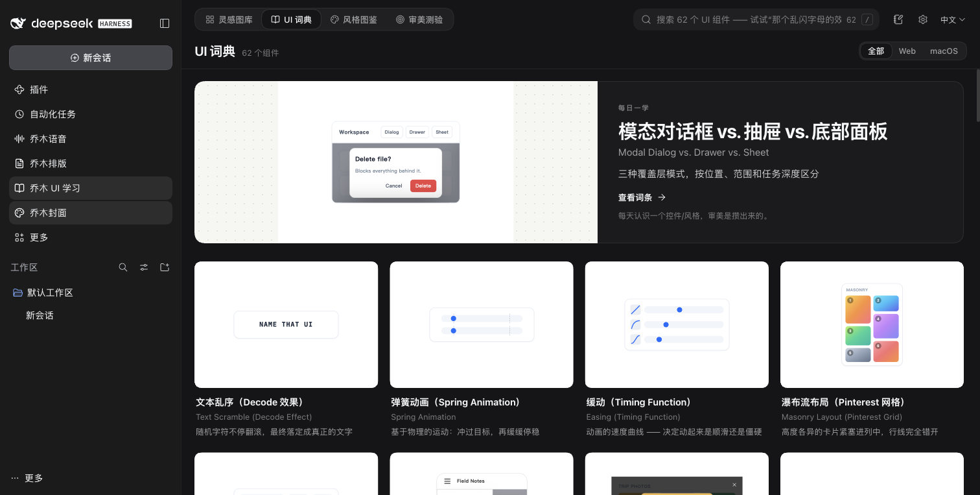The image size is (980, 495).
Task: Select the Web filter
Action: (907, 51)
